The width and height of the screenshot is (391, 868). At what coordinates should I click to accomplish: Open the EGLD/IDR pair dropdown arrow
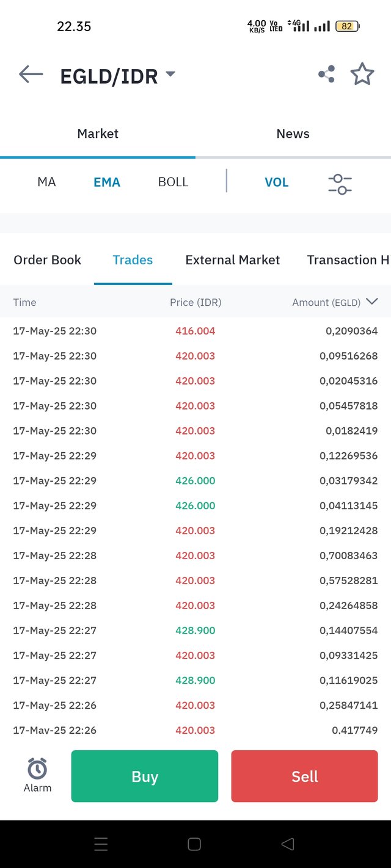[x=170, y=74]
